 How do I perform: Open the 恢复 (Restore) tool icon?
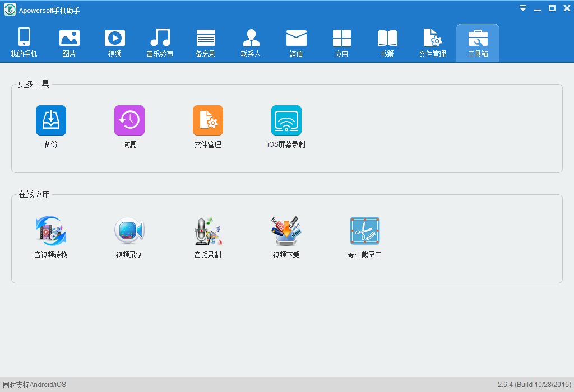pos(129,120)
